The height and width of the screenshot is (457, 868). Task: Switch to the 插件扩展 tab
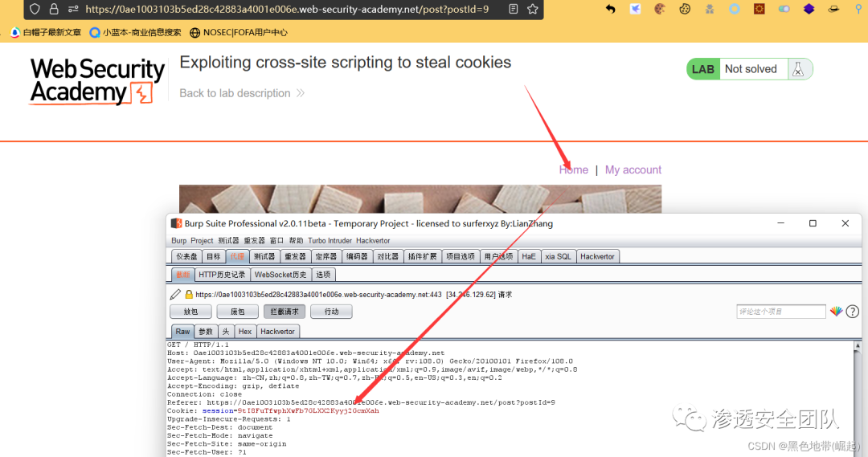coord(423,257)
